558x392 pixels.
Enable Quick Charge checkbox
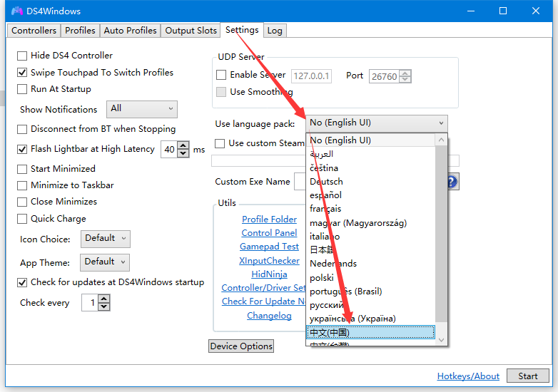[x=23, y=219]
